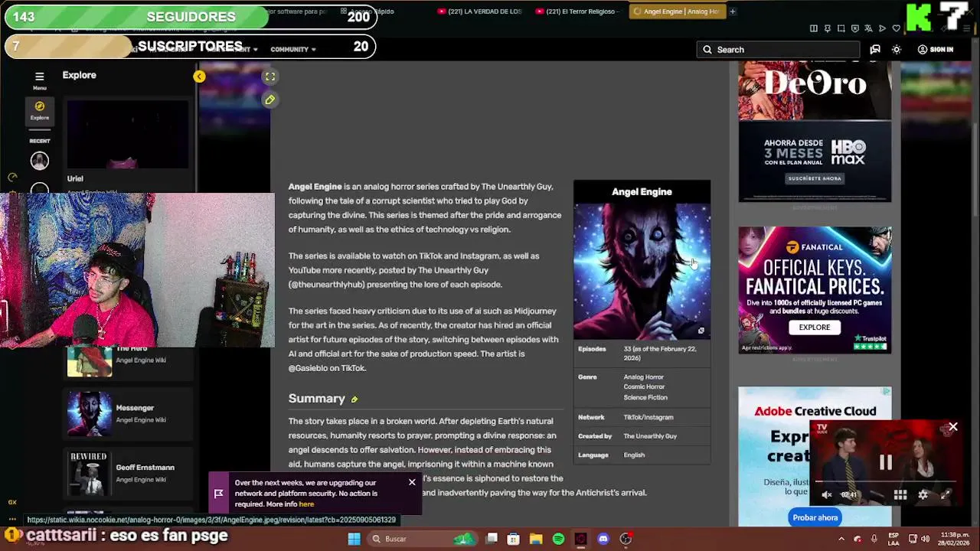
Task: Pause the floating video
Action: pos(885,462)
